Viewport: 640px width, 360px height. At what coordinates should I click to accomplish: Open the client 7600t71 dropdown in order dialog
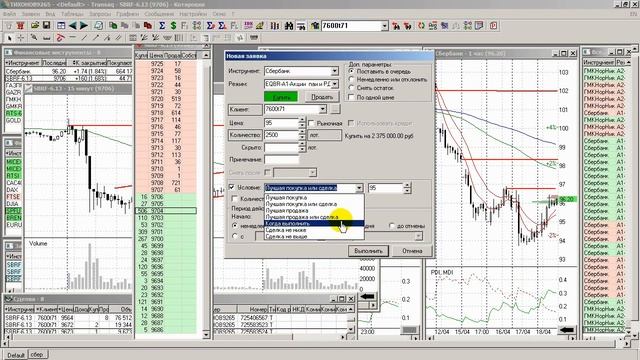pos(322,109)
